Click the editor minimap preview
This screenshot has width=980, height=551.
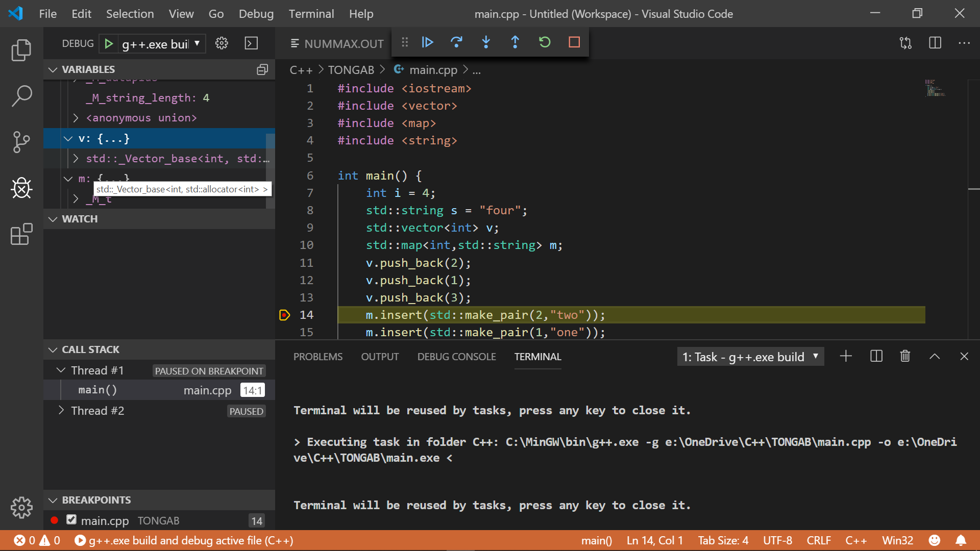935,88
